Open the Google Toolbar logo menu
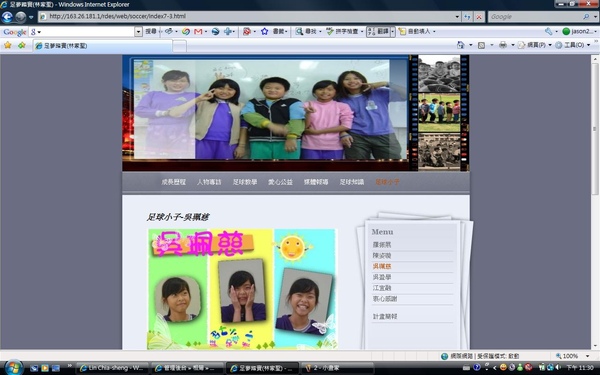Image resolution: width=600 pixels, height=375 pixels. tap(15, 32)
